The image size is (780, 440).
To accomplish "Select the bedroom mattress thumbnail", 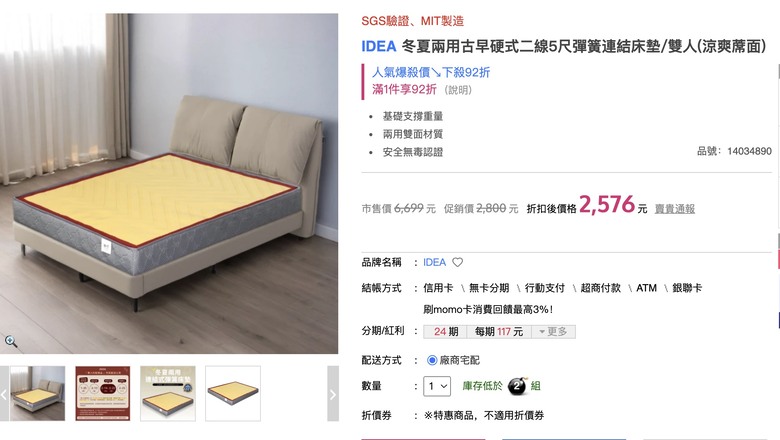I will (x=38, y=394).
